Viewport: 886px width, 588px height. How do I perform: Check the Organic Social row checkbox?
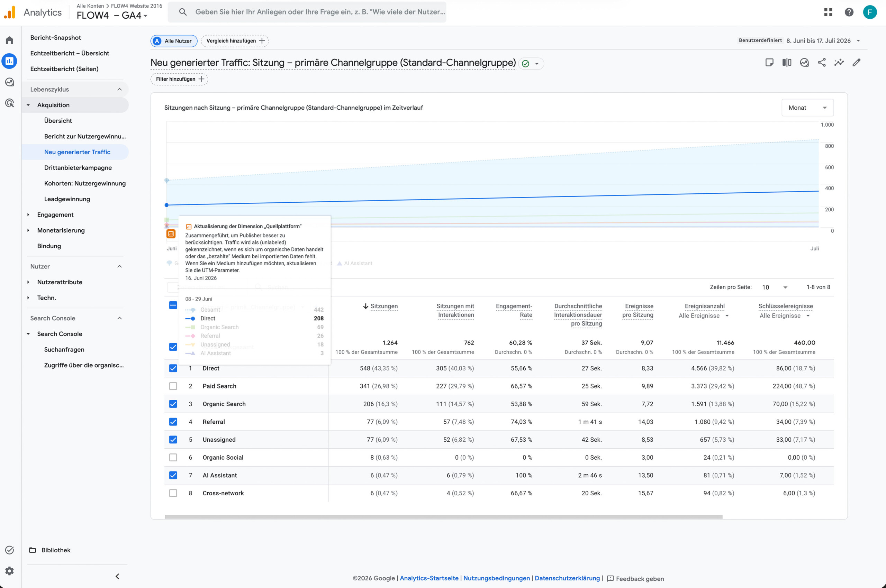[173, 457]
